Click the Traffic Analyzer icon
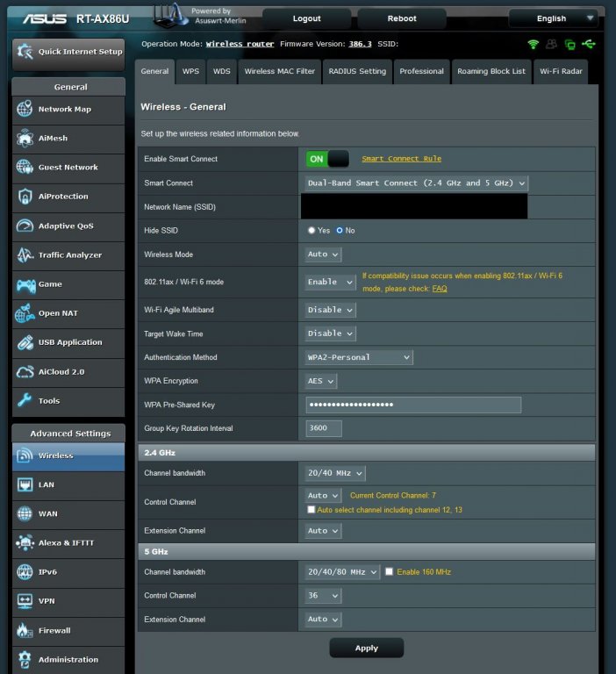Screen dimensions: 616x674 coord(25,255)
